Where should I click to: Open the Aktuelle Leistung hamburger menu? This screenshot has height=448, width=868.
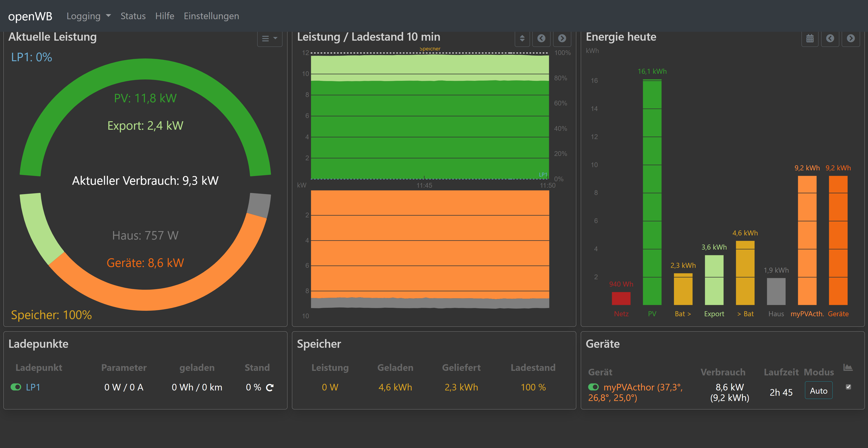pyautogui.click(x=269, y=38)
